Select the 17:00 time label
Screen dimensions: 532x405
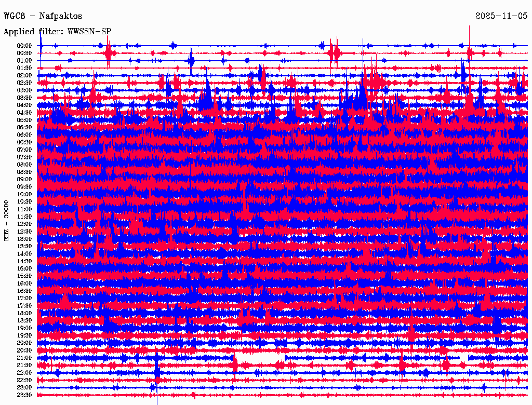tap(24, 299)
